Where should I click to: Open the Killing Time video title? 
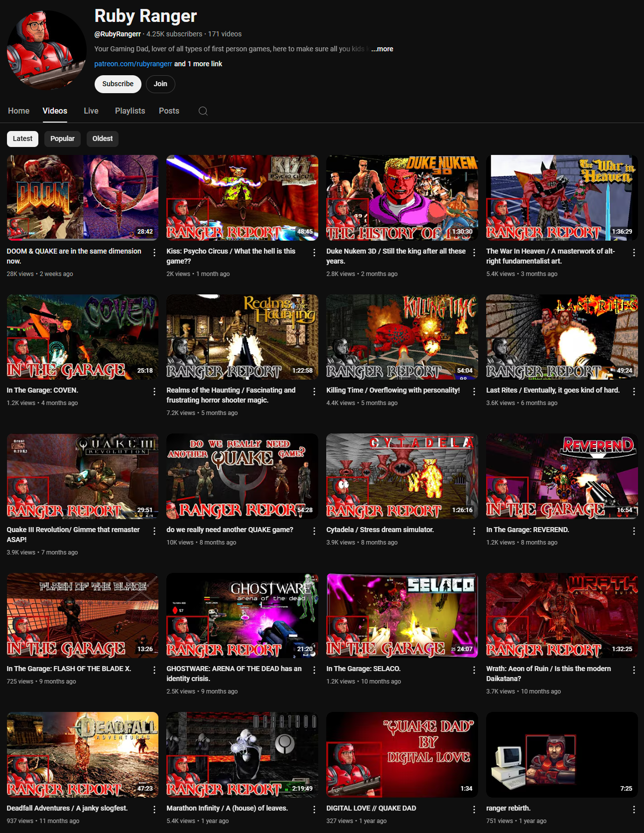coord(393,390)
